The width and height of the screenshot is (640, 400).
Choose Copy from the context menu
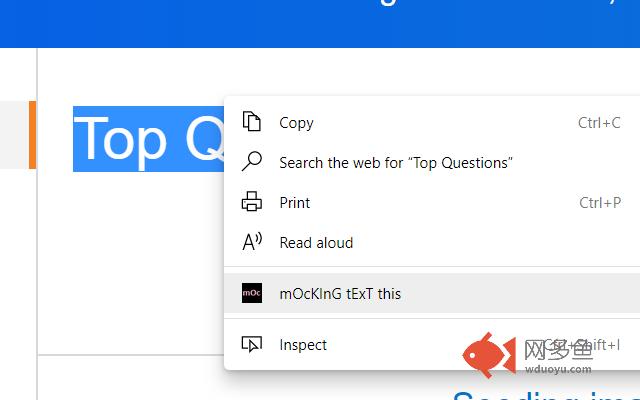[432, 122]
